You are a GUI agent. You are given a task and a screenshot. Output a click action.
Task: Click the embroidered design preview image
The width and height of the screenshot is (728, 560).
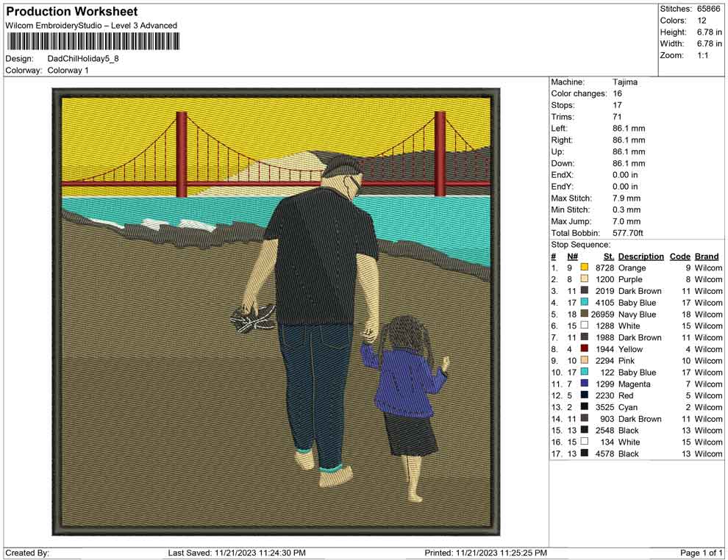[x=276, y=312]
